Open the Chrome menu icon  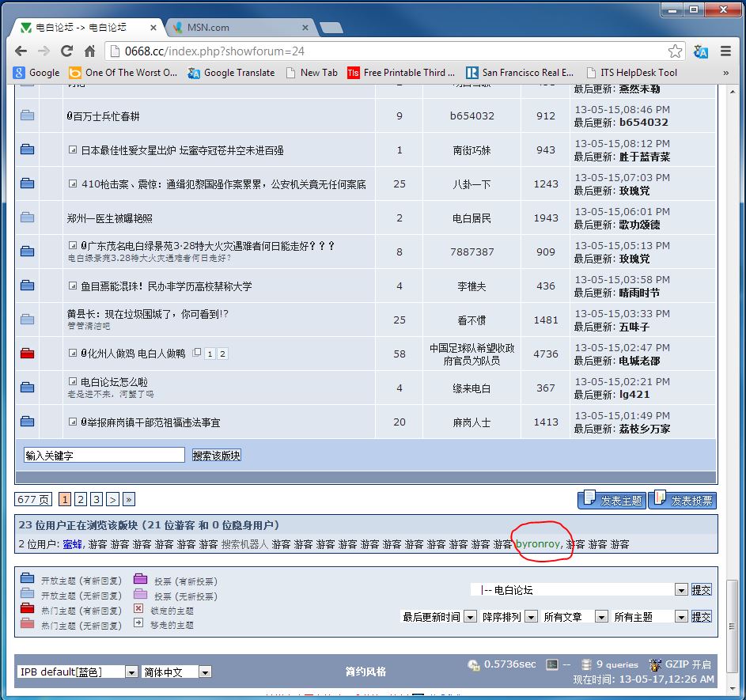point(725,51)
